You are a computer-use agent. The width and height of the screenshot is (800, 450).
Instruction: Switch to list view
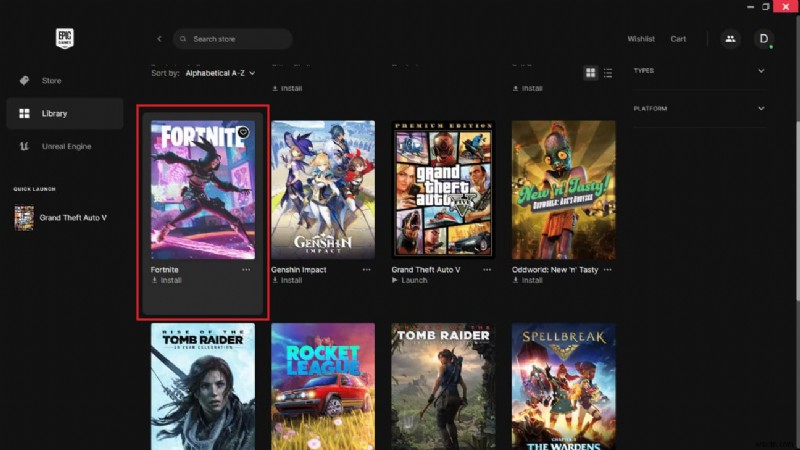(x=608, y=73)
